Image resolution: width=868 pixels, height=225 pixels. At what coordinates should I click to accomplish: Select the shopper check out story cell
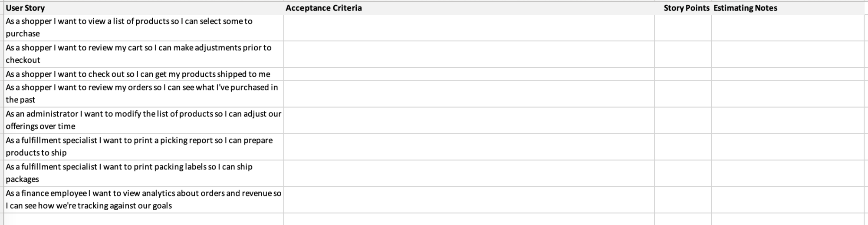[143, 74]
